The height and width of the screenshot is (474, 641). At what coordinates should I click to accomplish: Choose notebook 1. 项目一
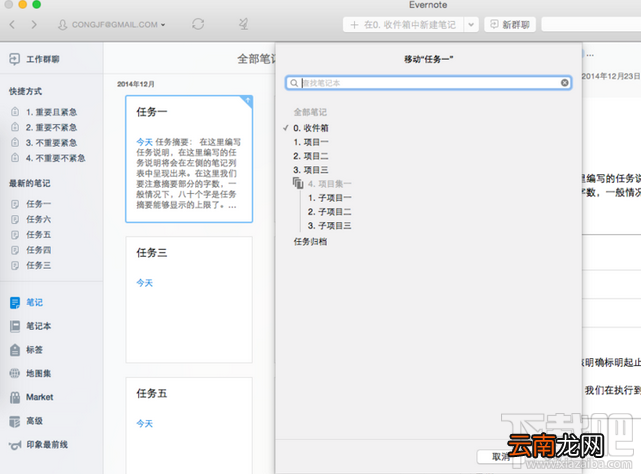point(311,142)
